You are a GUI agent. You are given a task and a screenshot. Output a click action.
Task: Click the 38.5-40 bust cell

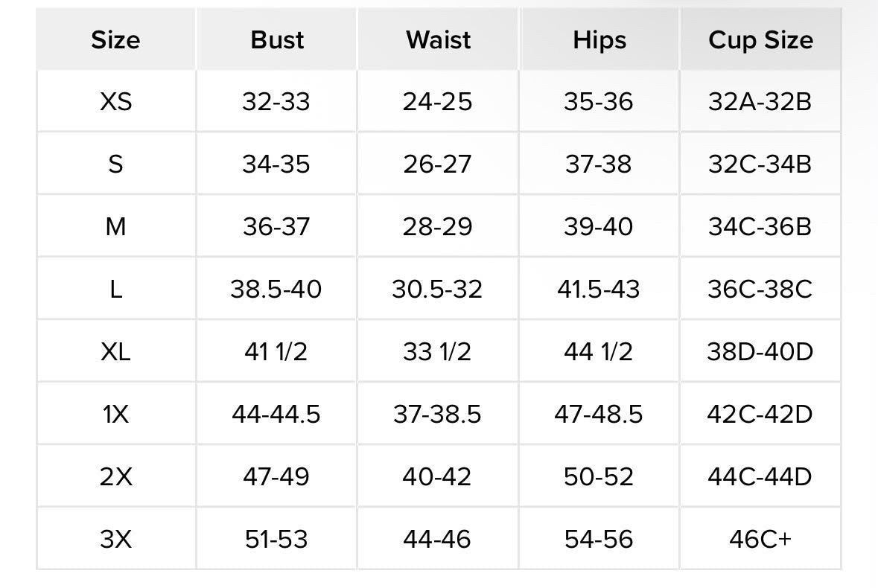coord(276,290)
